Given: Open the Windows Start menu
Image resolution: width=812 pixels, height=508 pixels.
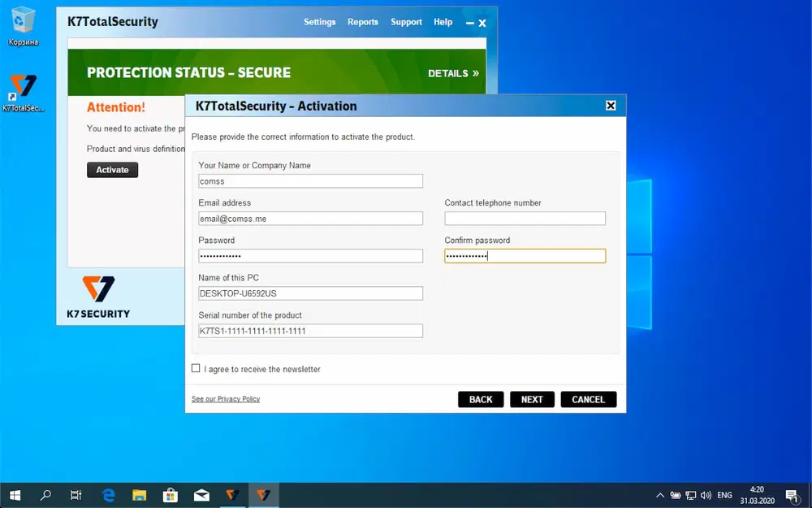Looking at the screenshot, I should (15, 495).
